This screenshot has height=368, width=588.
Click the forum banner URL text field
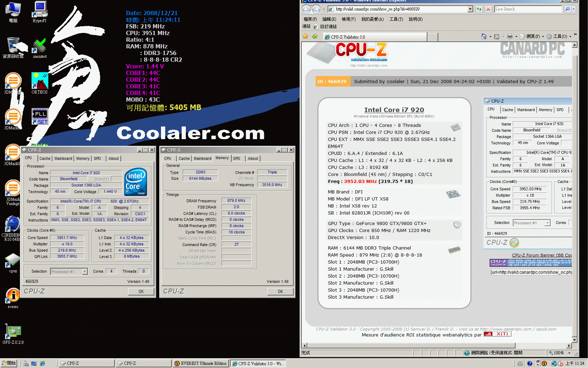point(531,272)
